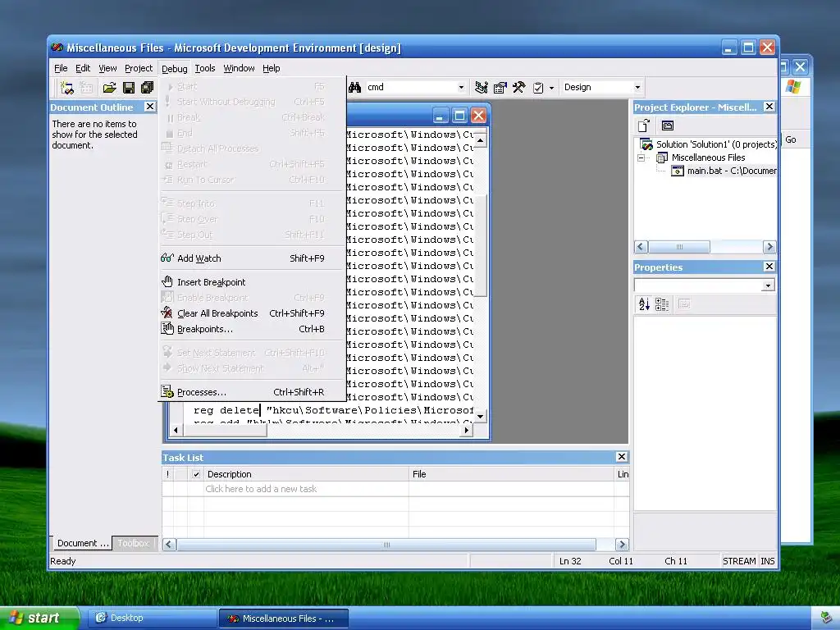The image size is (840, 630).
Task: Click the Open File folder icon
Action: pyautogui.click(x=109, y=87)
